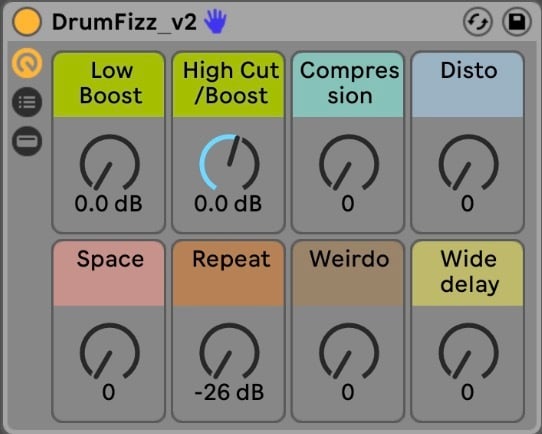Click the High Cut/Boost macro knob
The width and height of the screenshot is (542, 434).
coord(229,163)
